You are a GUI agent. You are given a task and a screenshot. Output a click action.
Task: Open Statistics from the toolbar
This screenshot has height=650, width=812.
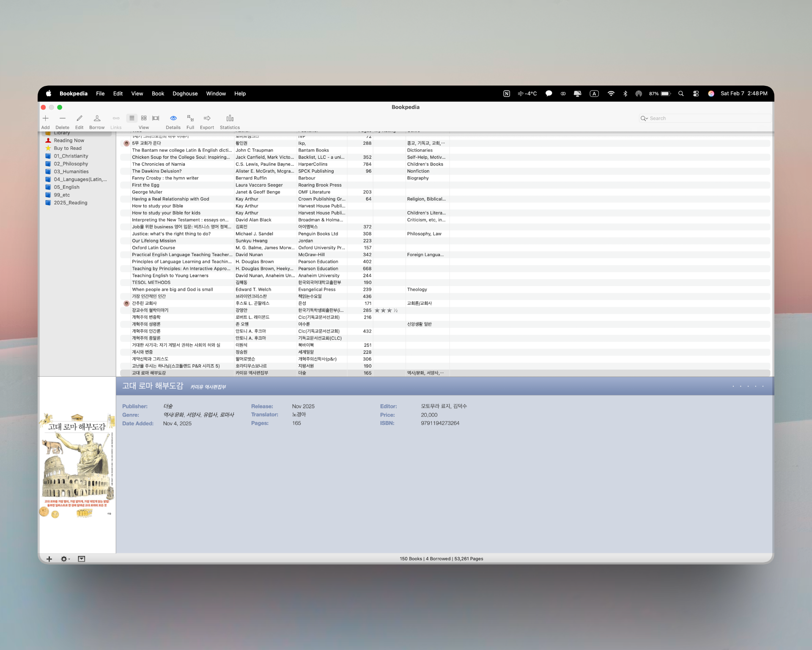click(230, 118)
